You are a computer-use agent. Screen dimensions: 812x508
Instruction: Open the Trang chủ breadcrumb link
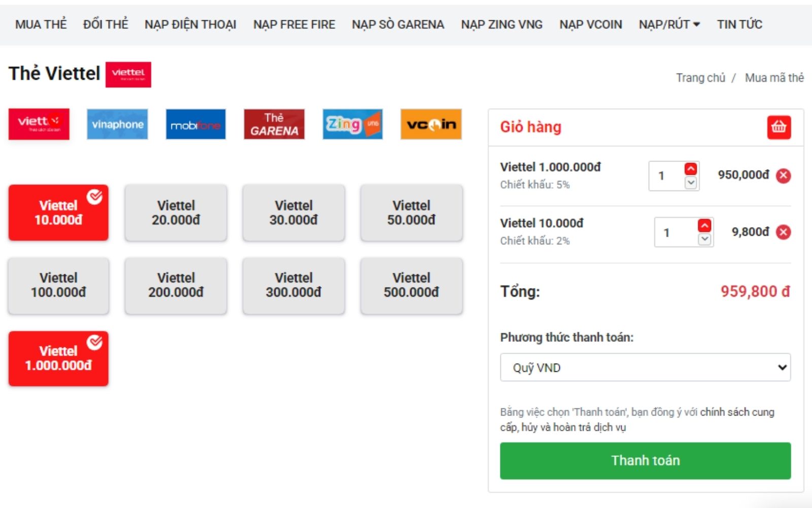pyautogui.click(x=699, y=78)
